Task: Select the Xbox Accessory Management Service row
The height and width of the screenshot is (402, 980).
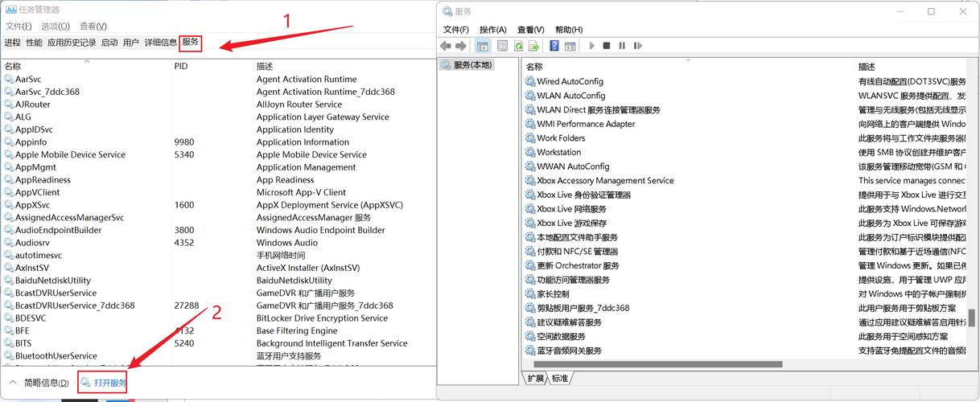Action: click(x=744, y=181)
